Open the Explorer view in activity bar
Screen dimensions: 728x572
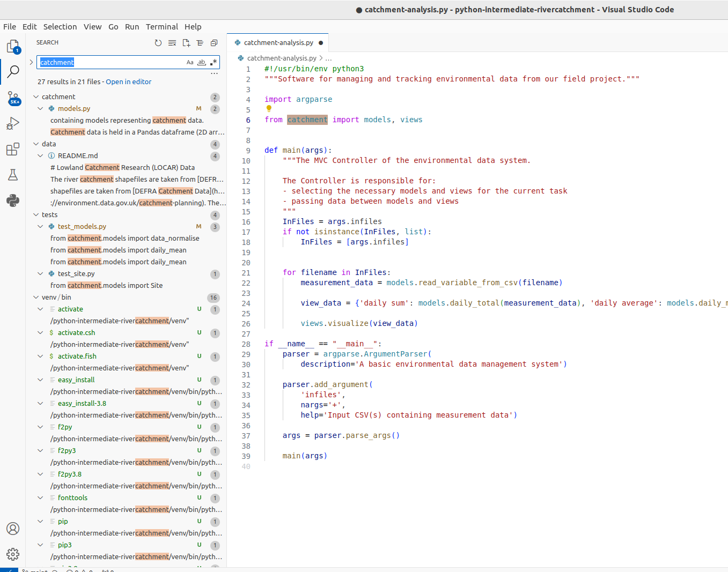coord(13,47)
